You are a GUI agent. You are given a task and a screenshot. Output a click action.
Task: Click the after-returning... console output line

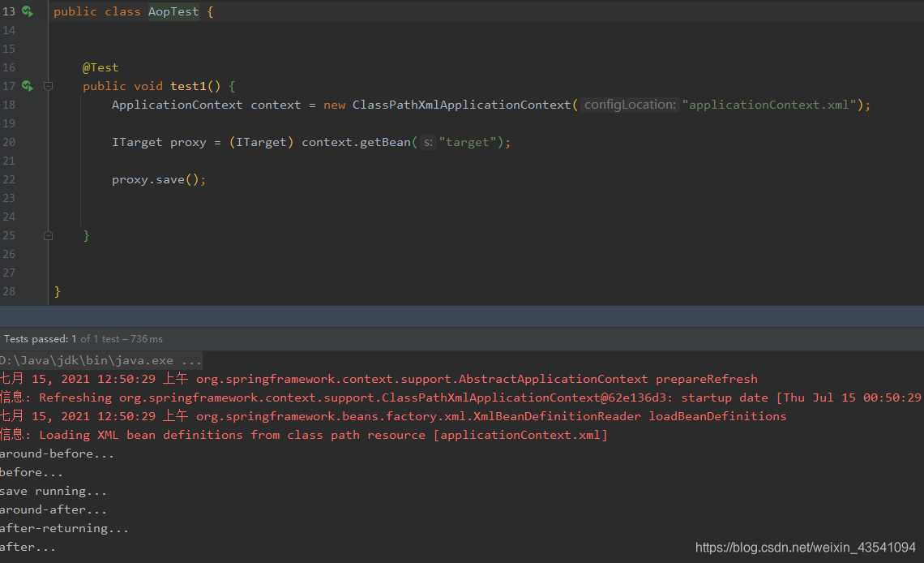pos(64,528)
